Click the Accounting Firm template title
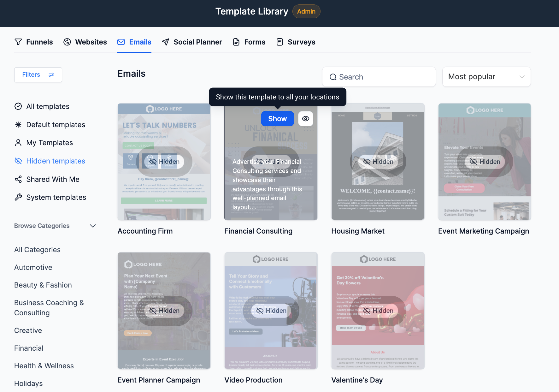 (145, 231)
